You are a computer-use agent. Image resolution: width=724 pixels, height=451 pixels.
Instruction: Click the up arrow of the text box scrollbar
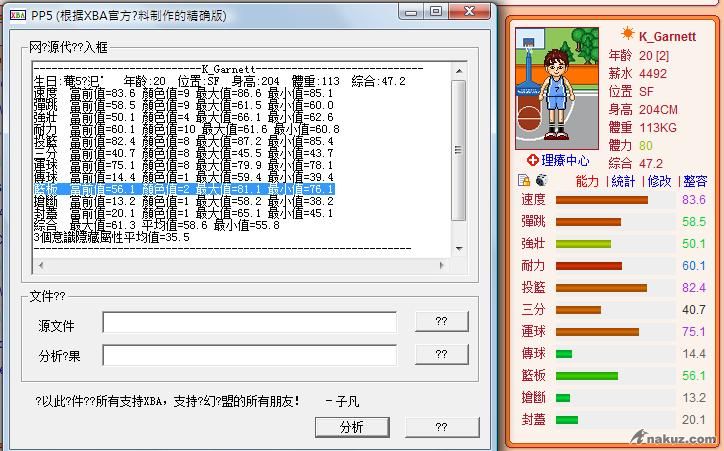pyautogui.click(x=459, y=71)
